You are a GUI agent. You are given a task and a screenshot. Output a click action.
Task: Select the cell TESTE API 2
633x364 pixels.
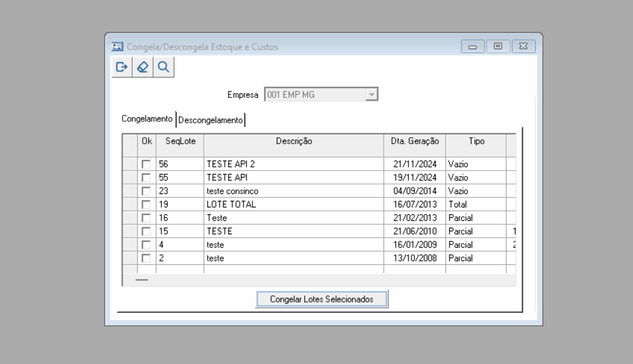tap(294, 164)
